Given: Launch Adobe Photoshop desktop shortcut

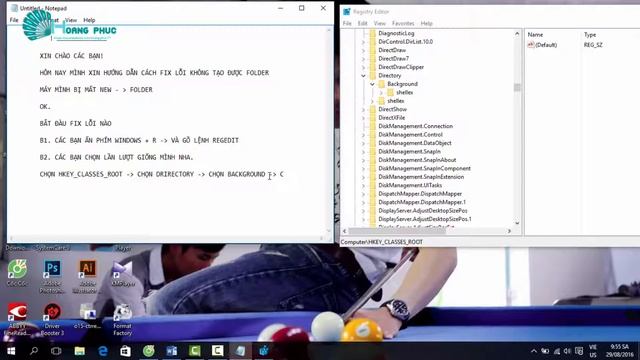Looking at the screenshot, I should pos(52,276).
